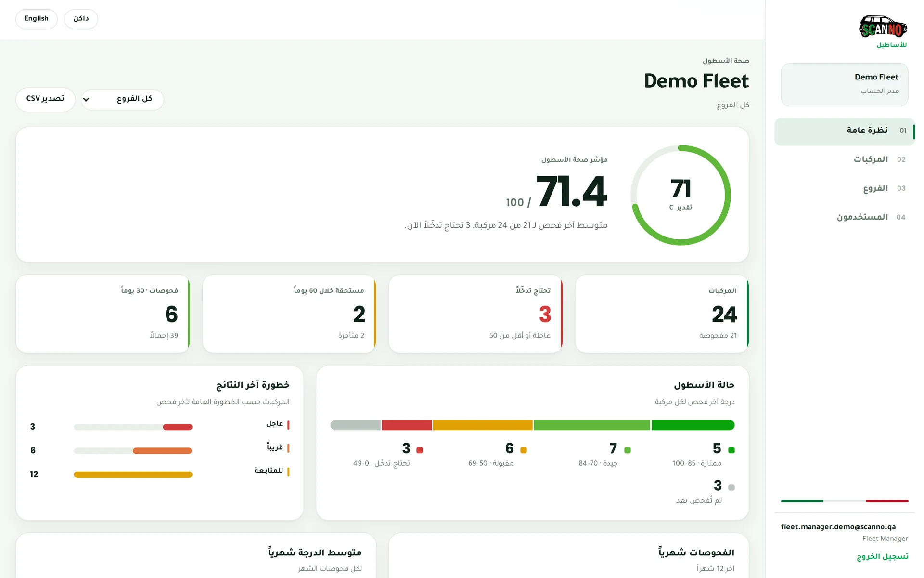The width and height of the screenshot is (924, 578).
Task: Export data with تصدير CSV button
Action: (x=45, y=99)
